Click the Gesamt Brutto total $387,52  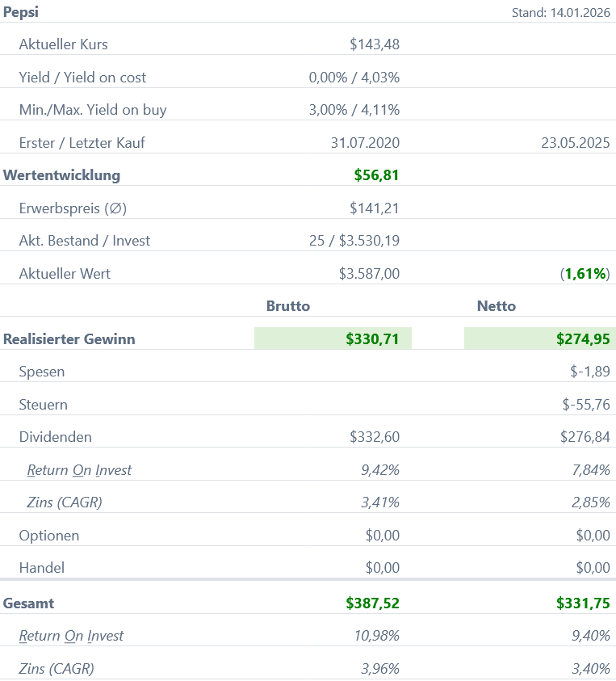point(372,603)
